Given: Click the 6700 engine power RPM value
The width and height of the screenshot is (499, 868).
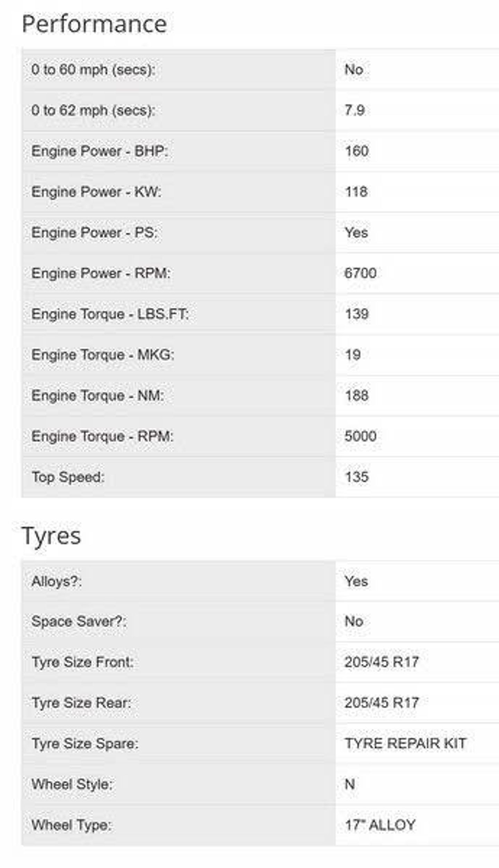Looking at the screenshot, I should 360,273.
